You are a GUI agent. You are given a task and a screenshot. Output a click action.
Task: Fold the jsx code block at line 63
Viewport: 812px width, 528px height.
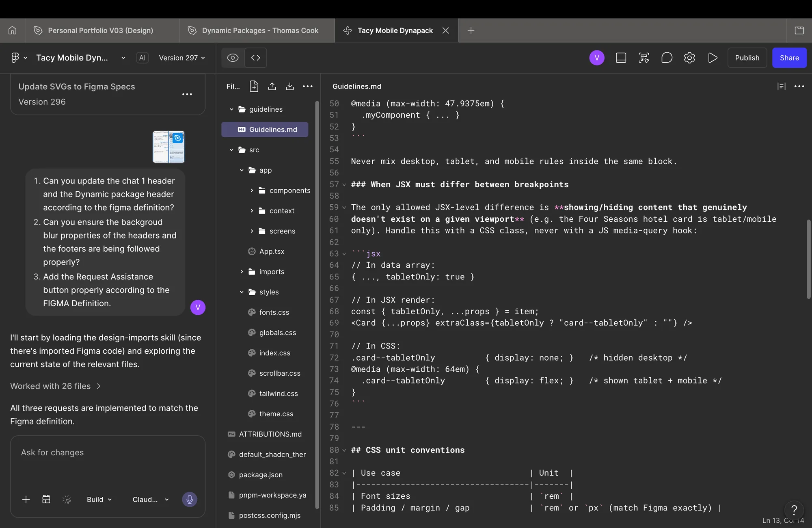(344, 254)
